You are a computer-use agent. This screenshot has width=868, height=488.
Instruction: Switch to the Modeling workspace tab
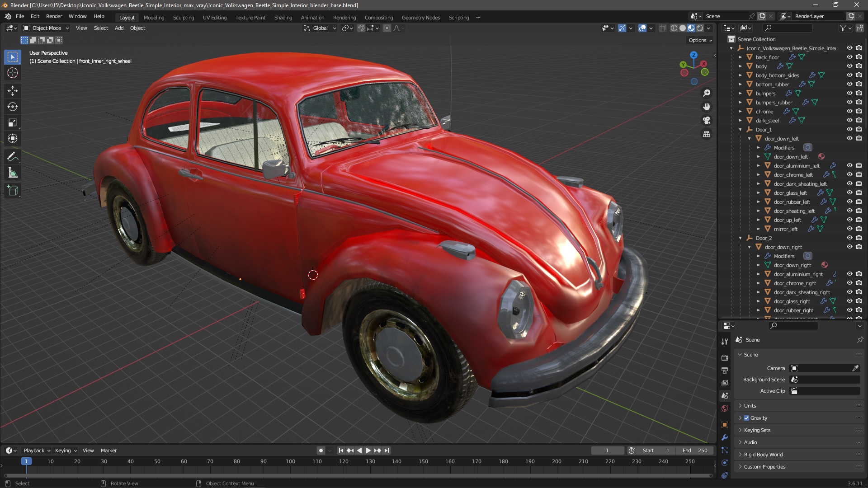[x=154, y=18]
